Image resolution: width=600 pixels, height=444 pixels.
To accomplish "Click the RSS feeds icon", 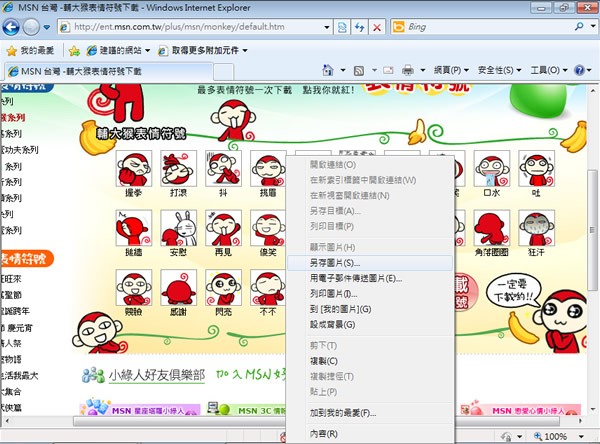I will tap(359, 70).
